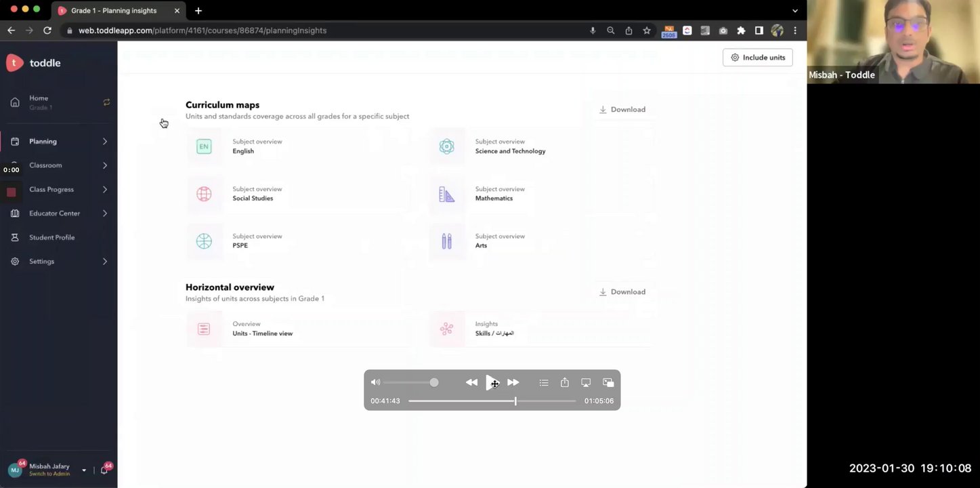Screen dimensions: 980x488
Task: Open the Science and Technology overview icon
Action: (446, 146)
